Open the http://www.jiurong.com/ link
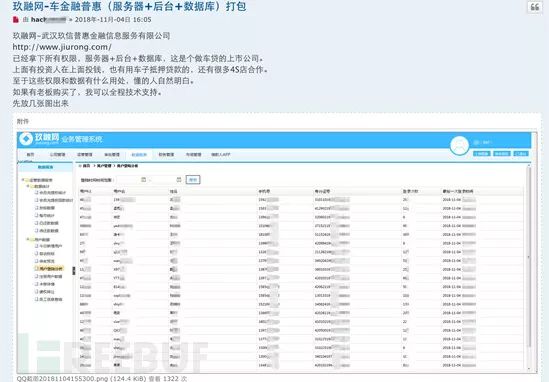The height and width of the screenshot is (382, 549). click(x=62, y=47)
